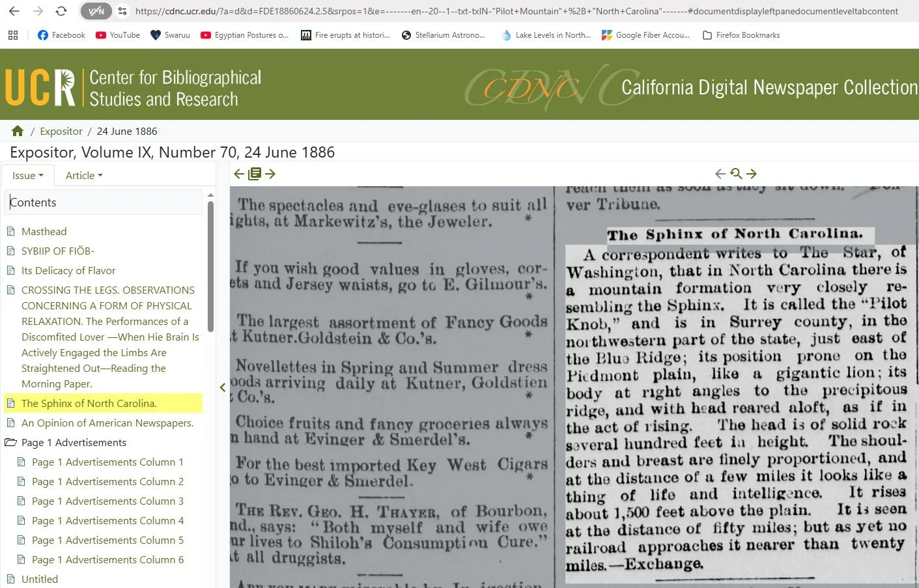Go to the previous issue arrow
The width and height of the screenshot is (919, 588).
pyautogui.click(x=238, y=174)
